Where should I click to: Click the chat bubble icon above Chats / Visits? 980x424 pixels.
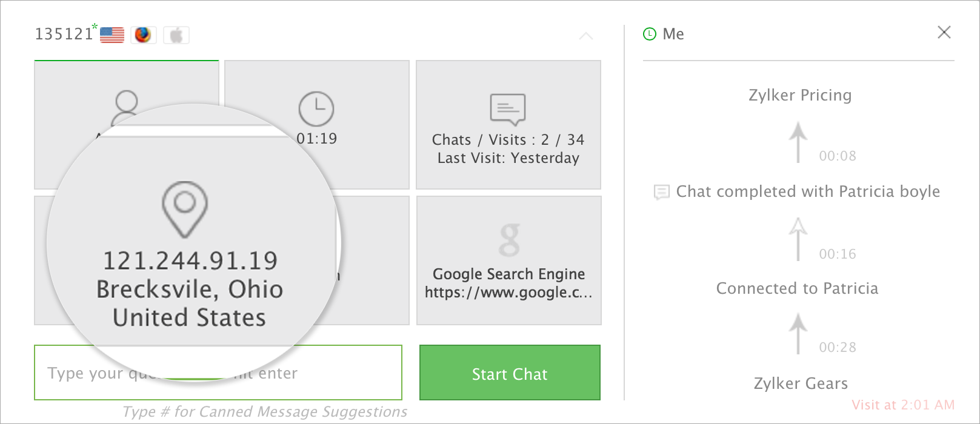[508, 109]
